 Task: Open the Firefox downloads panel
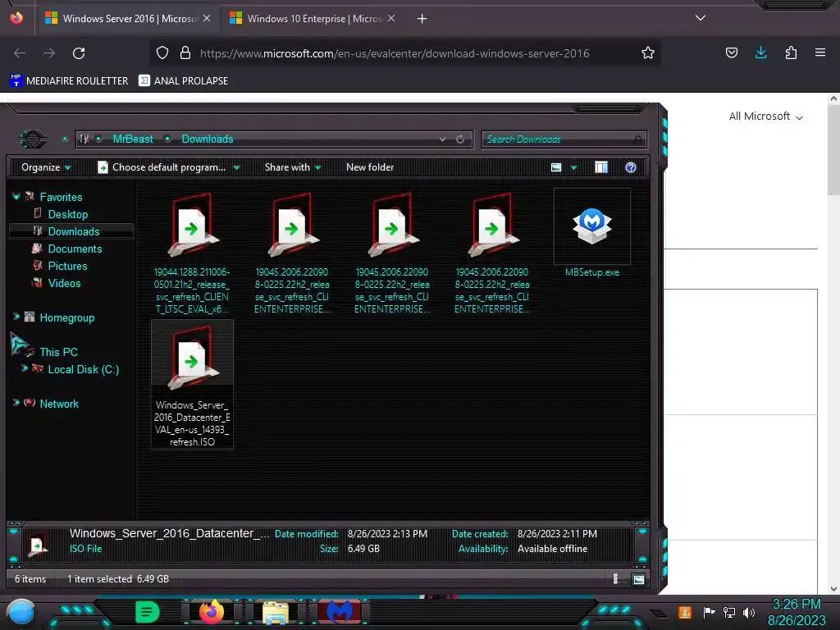(760, 52)
